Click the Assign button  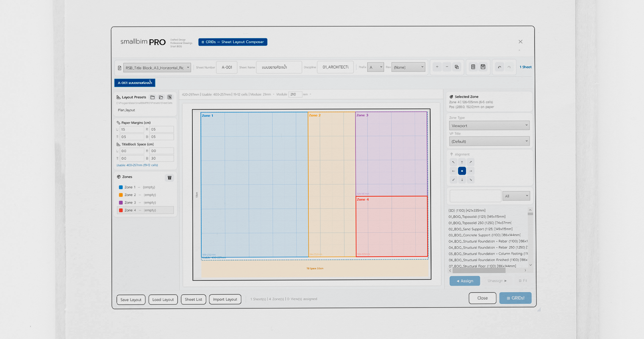click(x=464, y=281)
